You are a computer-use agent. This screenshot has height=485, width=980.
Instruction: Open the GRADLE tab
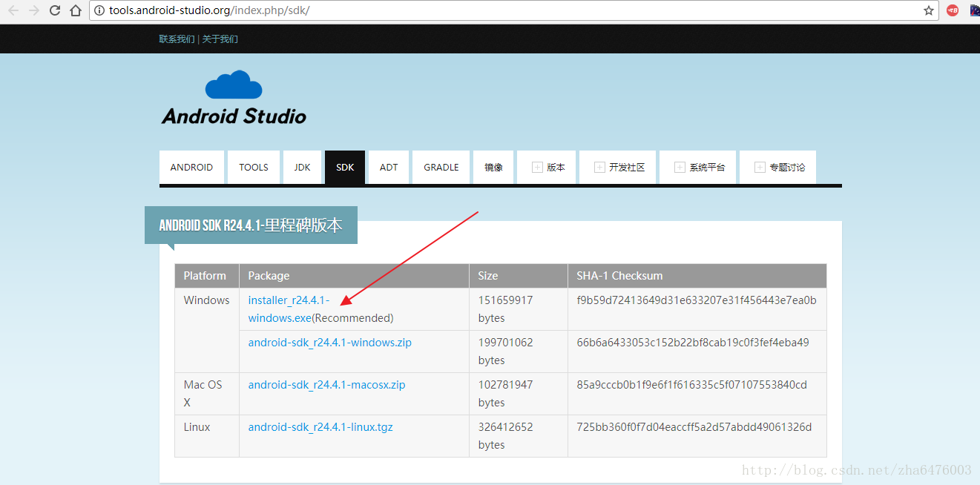pos(441,167)
